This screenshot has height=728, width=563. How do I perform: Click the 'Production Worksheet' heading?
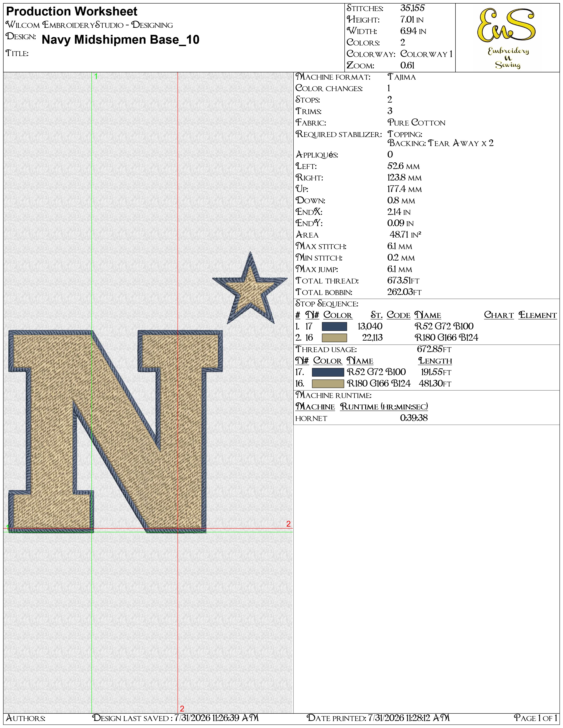72,12
